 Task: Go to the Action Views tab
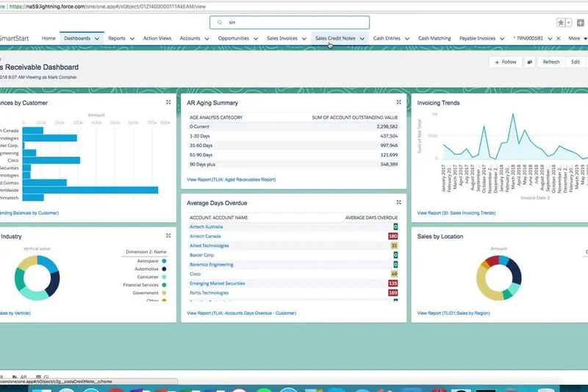157,38
